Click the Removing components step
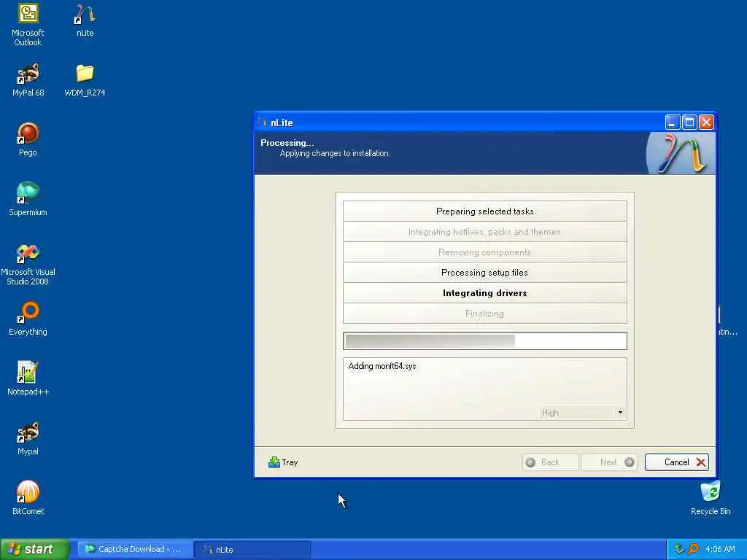 click(x=485, y=252)
